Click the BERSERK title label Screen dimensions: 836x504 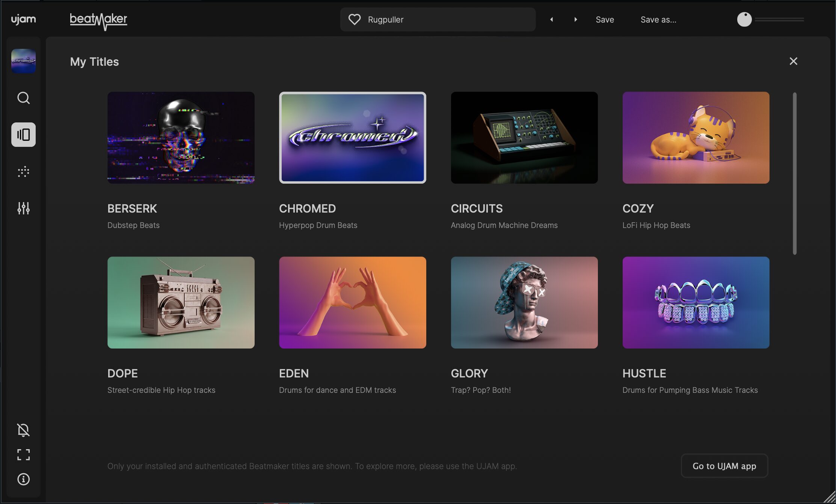point(132,208)
